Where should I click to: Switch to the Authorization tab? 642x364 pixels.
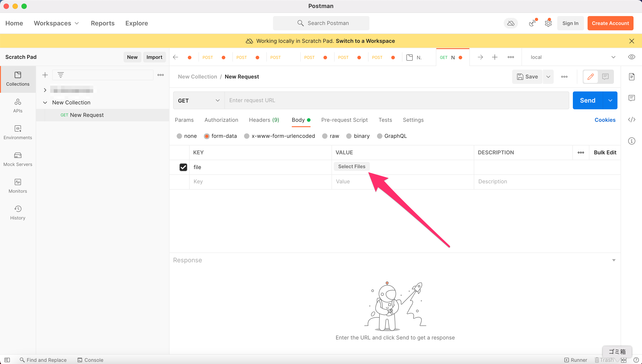[x=221, y=120]
